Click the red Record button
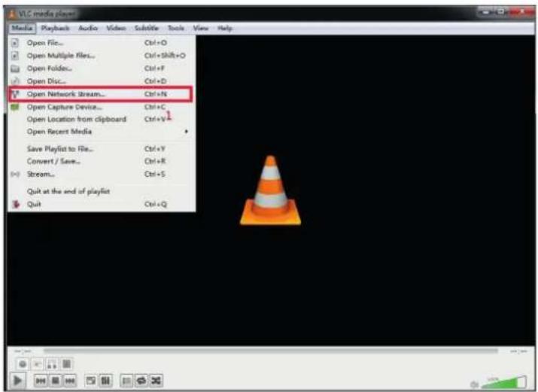538x392 pixels. point(23,364)
